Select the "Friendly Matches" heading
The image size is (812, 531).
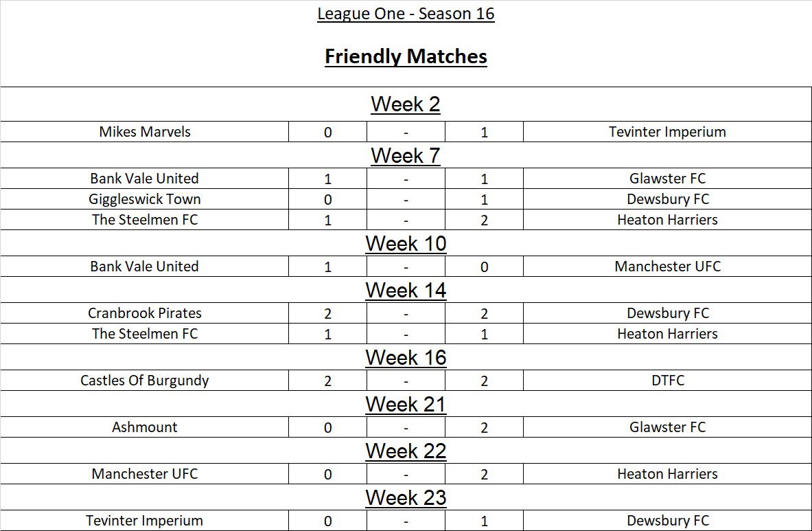[x=406, y=56]
